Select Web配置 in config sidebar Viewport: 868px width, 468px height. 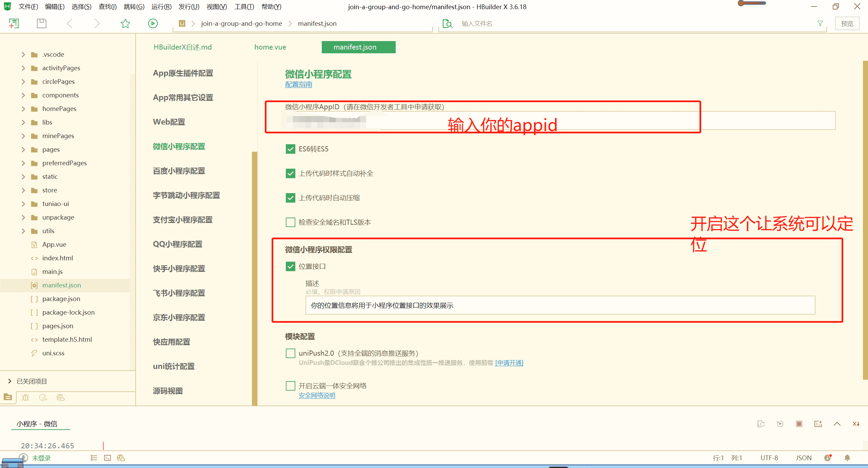(x=169, y=122)
